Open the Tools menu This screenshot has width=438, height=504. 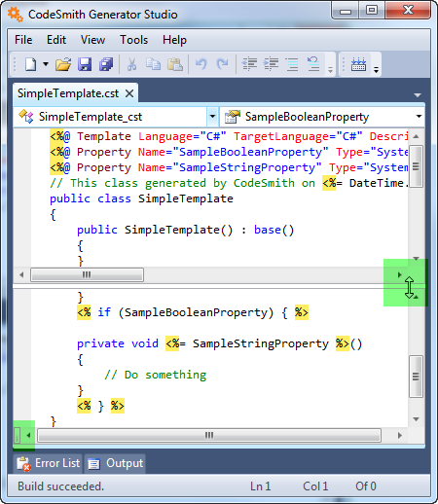tap(134, 40)
